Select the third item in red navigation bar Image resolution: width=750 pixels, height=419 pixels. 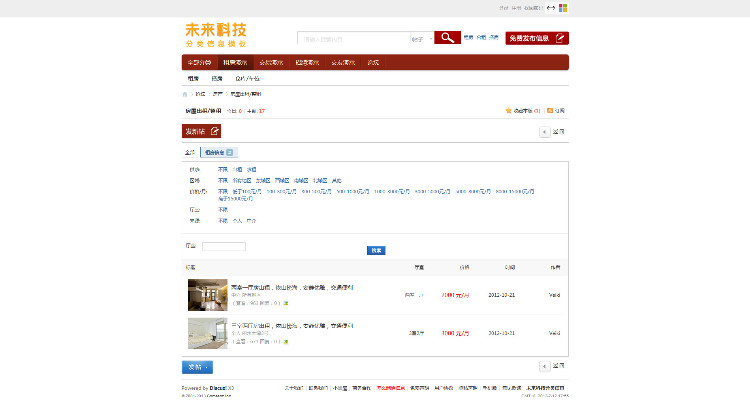click(x=271, y=63)
